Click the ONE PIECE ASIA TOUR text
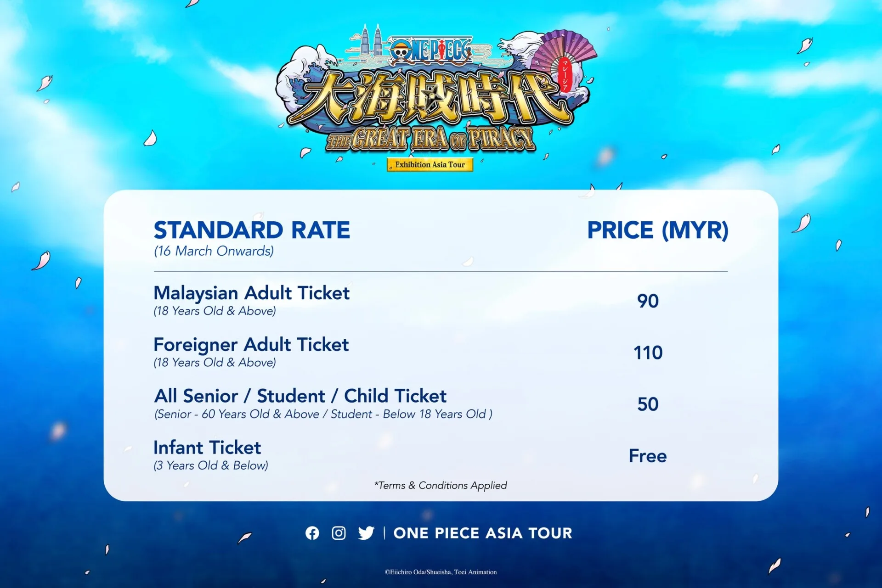Image resolution: width=882 pixels, height=588 pixels. (483, 533)
